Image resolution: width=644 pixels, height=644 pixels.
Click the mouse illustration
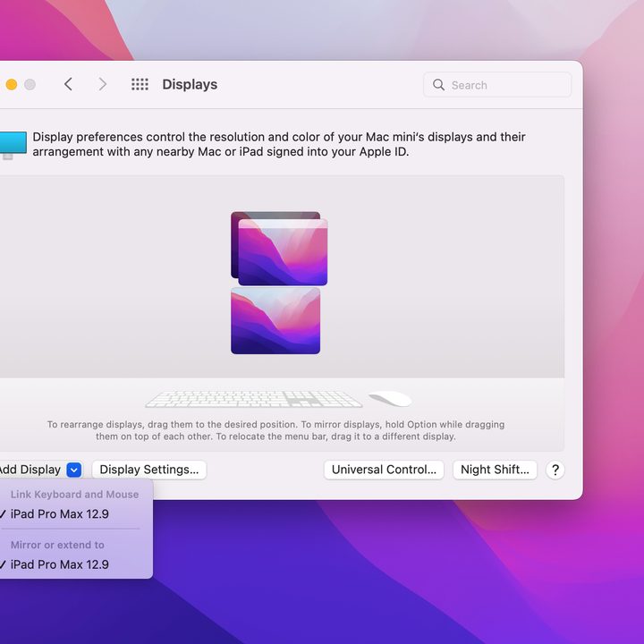(390, 398)
